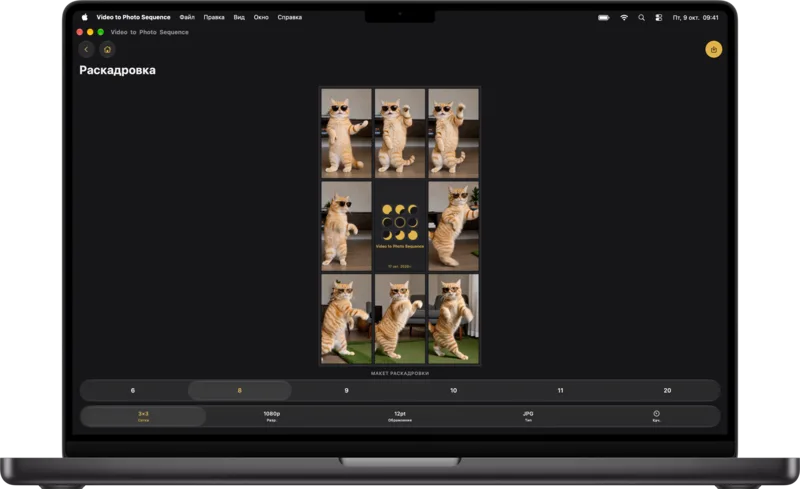The width and height of the screenshot is (800, 489).
Task: Click the bottom-right cat frame in storyboard
Action: click(454, 319)
